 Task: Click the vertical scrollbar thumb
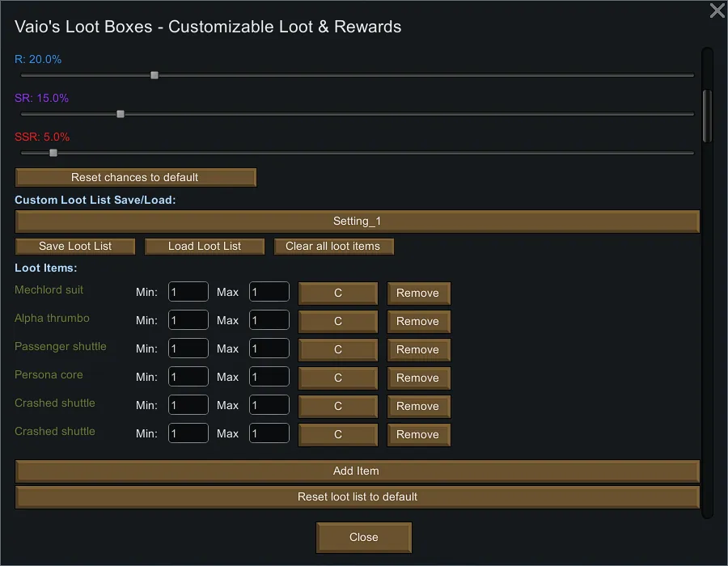click(707, 116)
